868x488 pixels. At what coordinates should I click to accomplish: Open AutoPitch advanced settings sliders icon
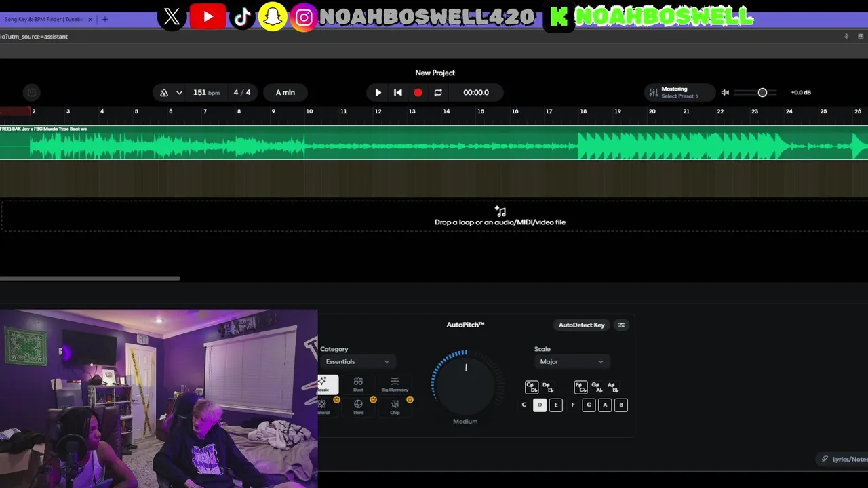(621, 325)
